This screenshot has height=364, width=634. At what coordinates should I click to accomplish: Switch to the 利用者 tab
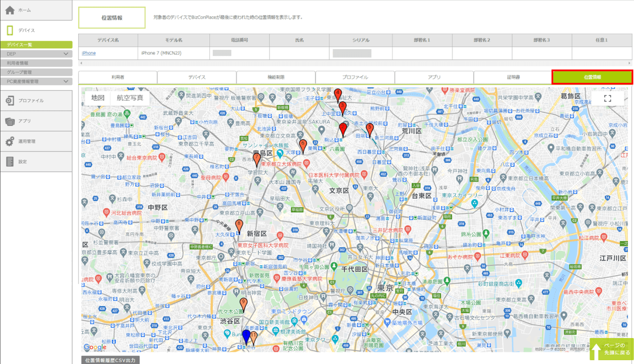tap(118, 77)
